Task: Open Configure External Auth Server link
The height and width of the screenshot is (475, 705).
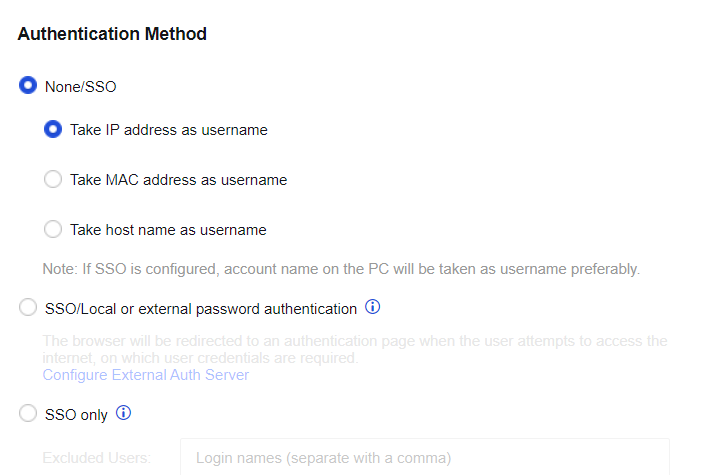Action: pyautogui.click(x=145, y=375)
